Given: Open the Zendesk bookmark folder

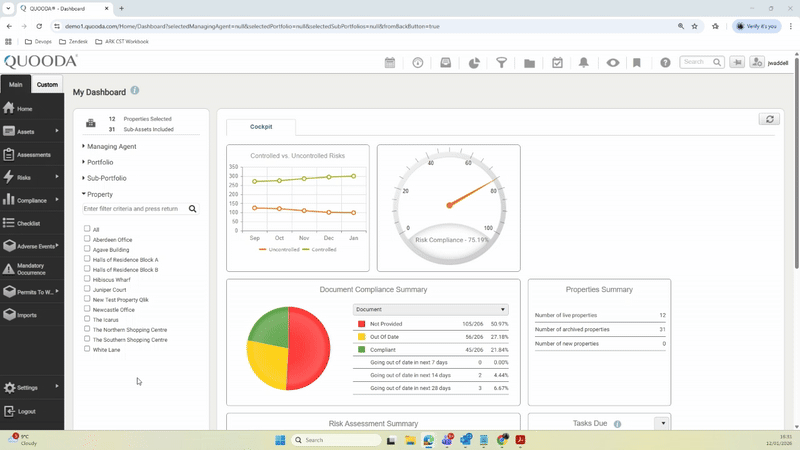Looking at the screenshot, I should [x=73, y=41].
